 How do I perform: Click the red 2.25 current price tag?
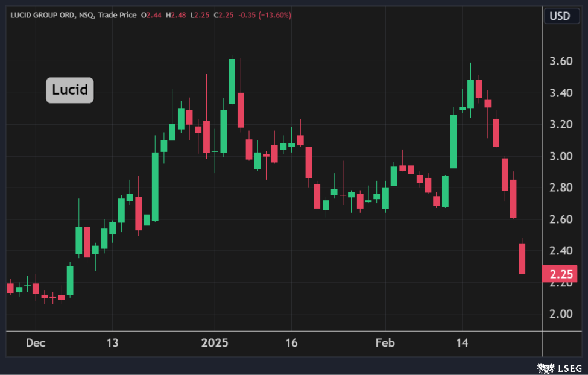tap(560, 274)
